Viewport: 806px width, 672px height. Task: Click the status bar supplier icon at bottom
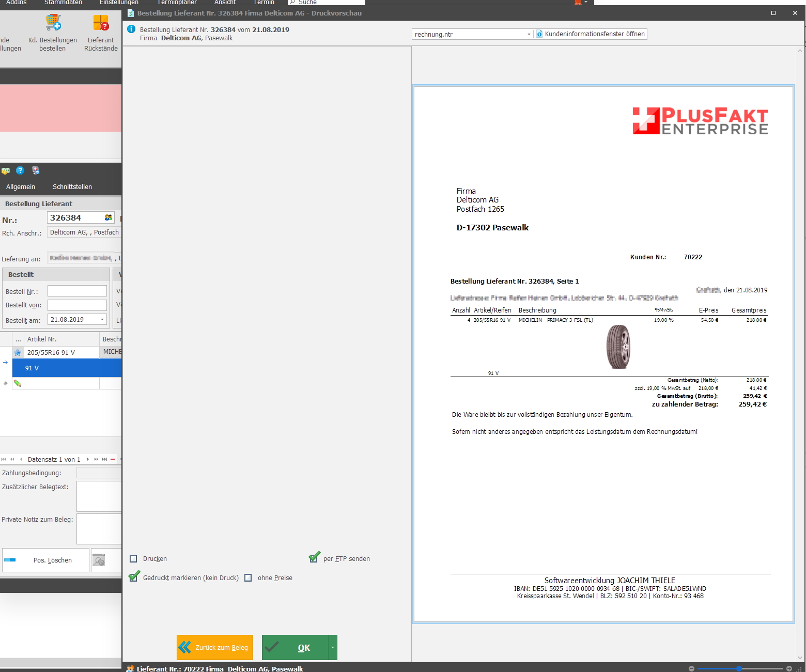click(130, 668)
